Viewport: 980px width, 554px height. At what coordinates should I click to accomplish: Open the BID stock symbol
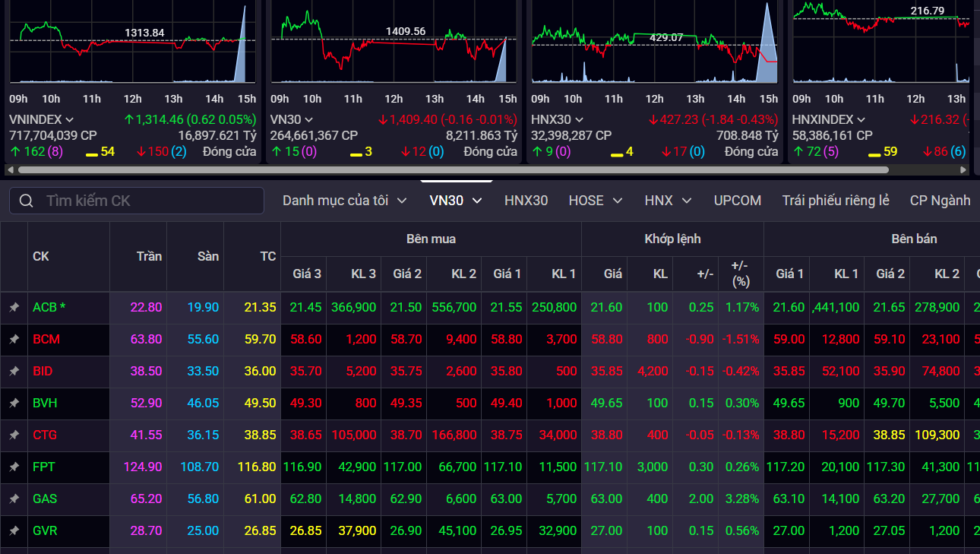(x=43, y=372)
